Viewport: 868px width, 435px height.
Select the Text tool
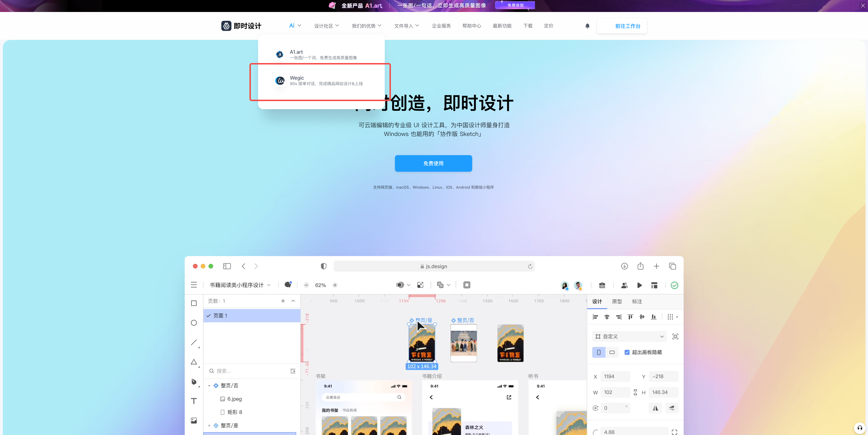pyautogui.click(x=194, y=401)
